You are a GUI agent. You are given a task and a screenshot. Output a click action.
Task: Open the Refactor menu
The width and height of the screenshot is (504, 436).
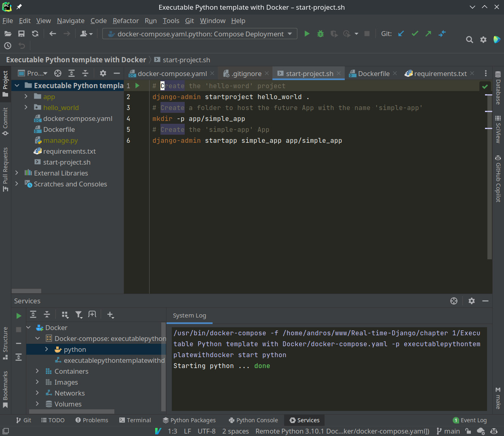click(x=125, y=21)
